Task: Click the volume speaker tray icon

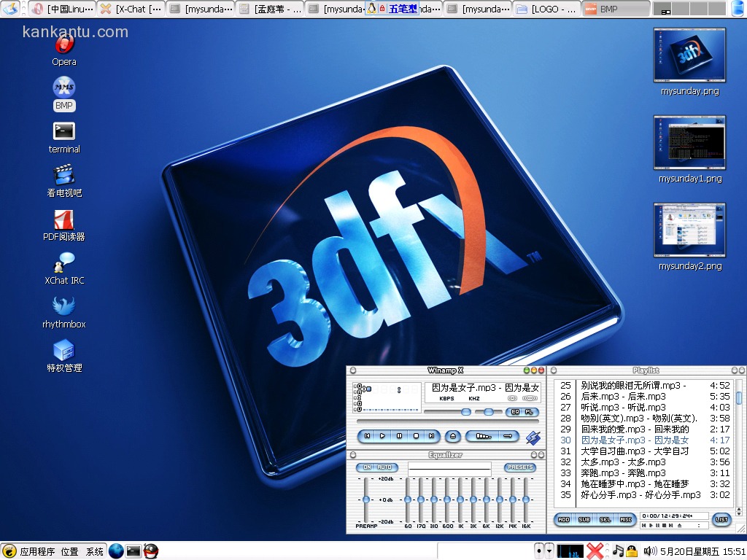Action: click(x=649, y=551)
